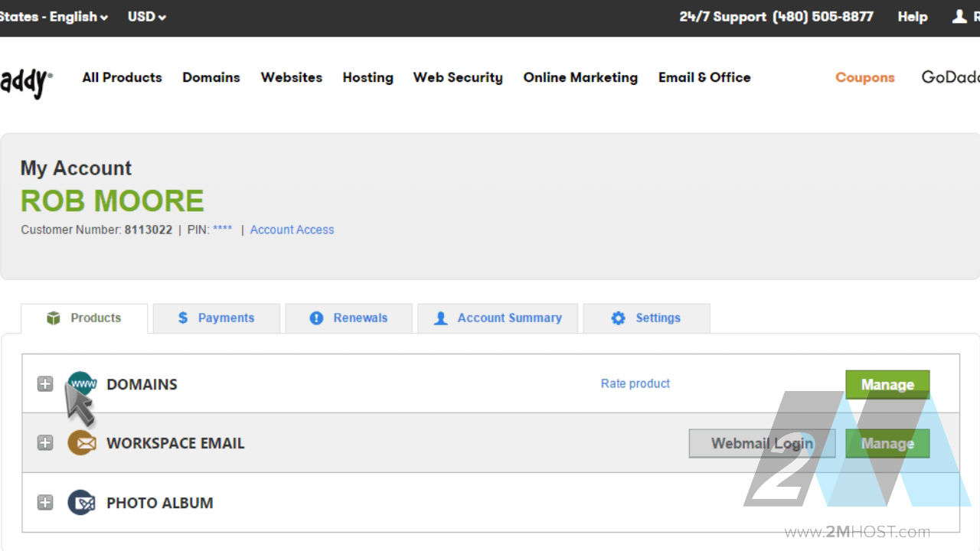
Task: Open the Domains navigation menu
Action: pyautogui.click(x=211, y=77)
